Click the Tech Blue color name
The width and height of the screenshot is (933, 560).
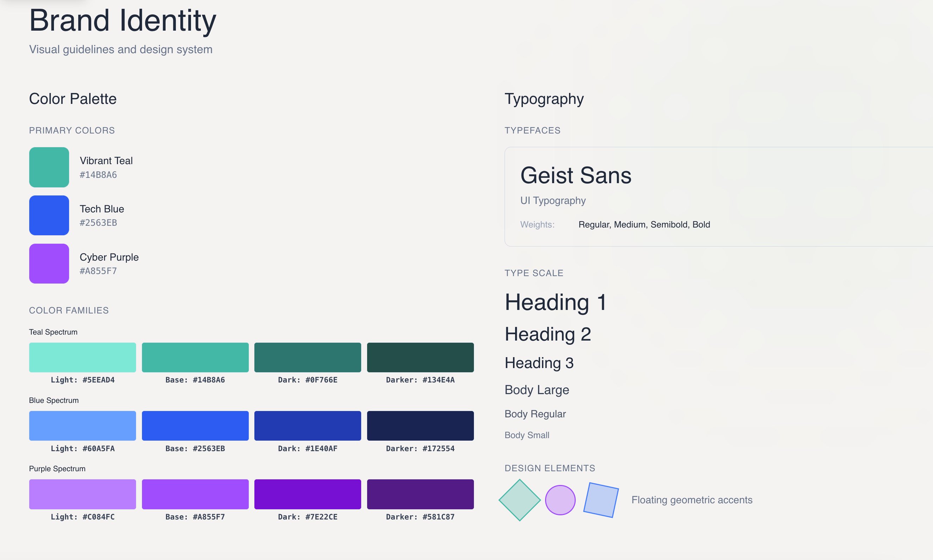coord(102,209)
